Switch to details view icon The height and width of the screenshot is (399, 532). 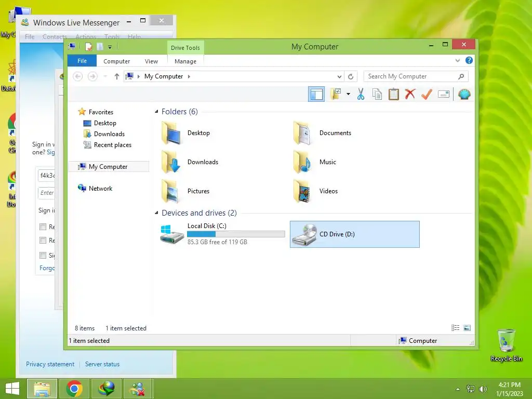pos(455,328)
